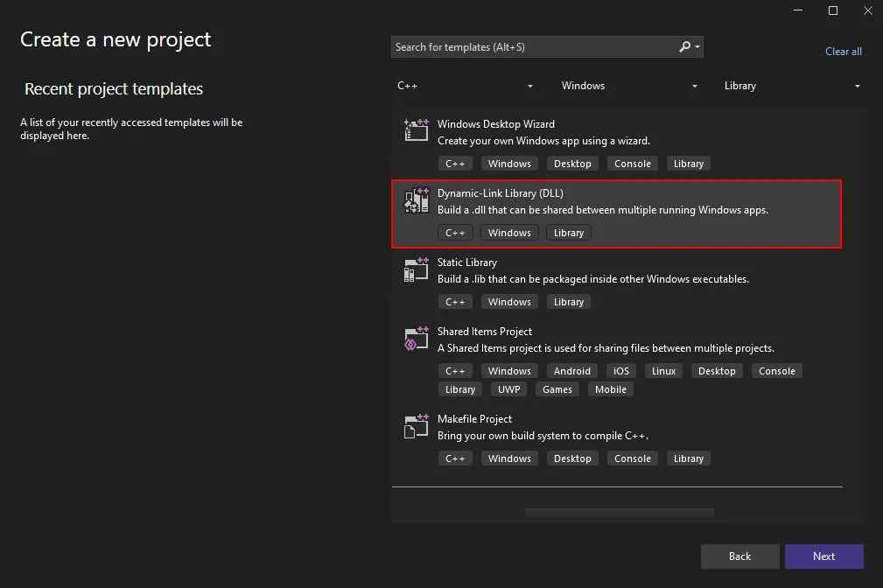Click the Clear all link
883x588 pixels.
tap(843, 52)
